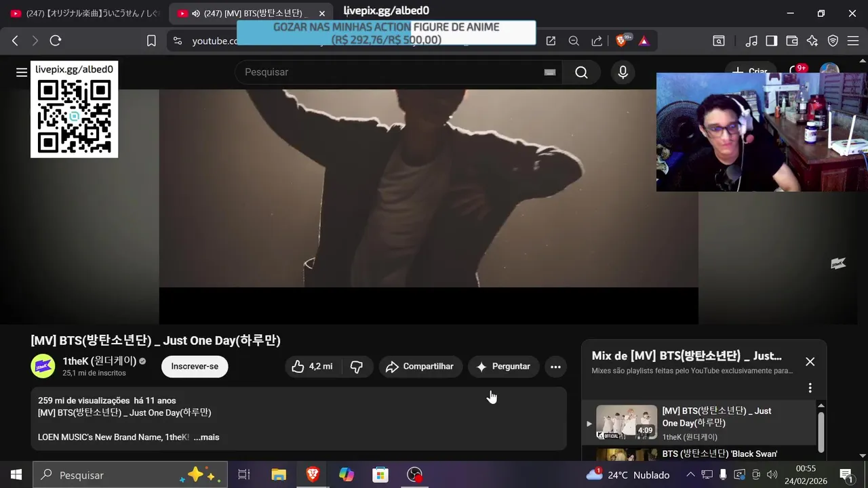868x488 pixels.
Task: Click the Brave taskbar icon
Action: point(313,475)
